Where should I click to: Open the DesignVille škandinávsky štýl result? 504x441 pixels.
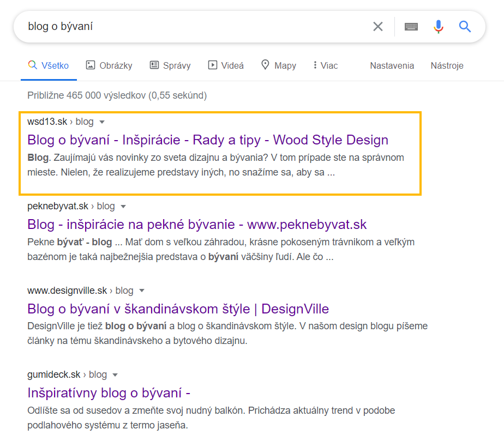pyautogui.click(x=178, y=309)
